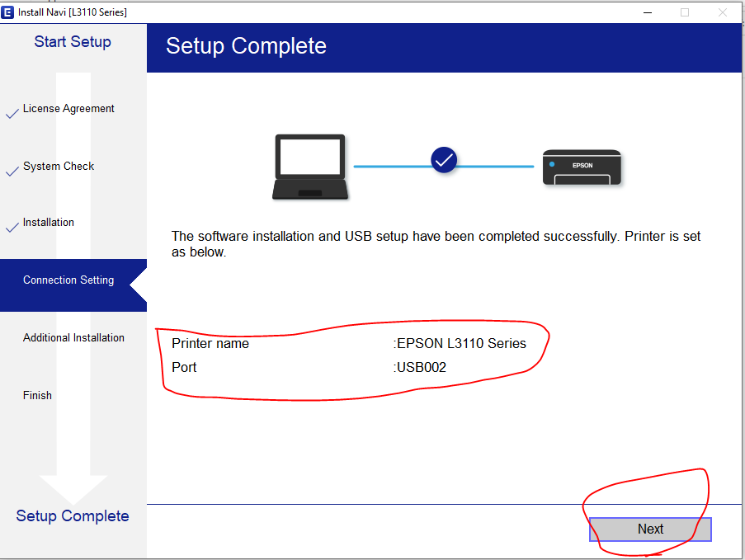The width and height of the screenshot is (745, 560).
Task: Click the ':EPSON L3110 Series' value
Action: pyautogui.click(x=460, y=343)
